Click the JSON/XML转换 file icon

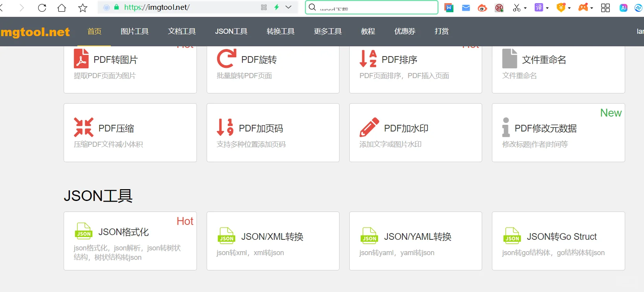[226, 236]
